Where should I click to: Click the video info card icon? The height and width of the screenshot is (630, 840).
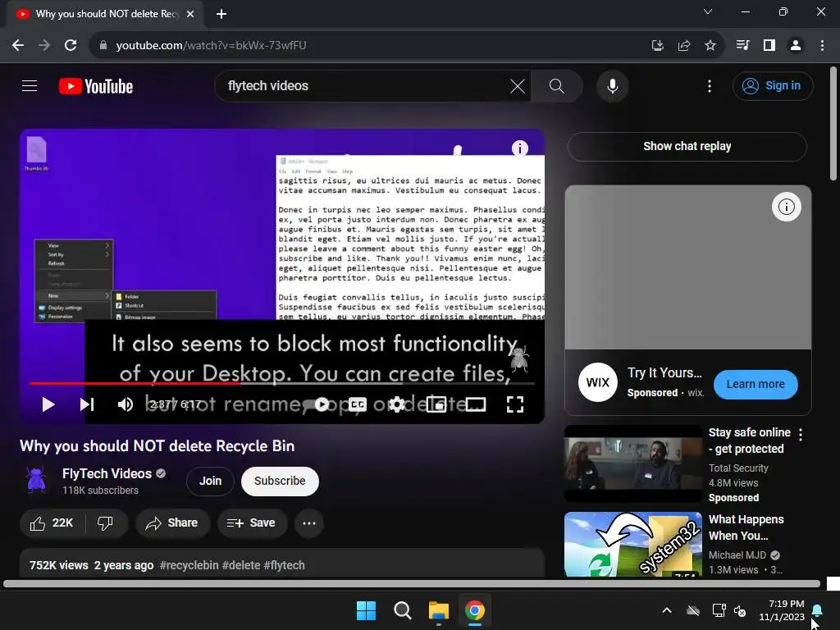tap(519, 148)
